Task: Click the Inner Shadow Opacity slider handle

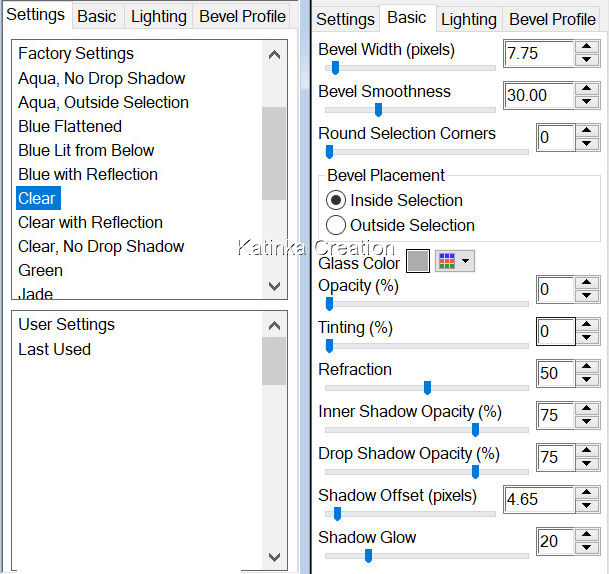Action: [475, 430]
